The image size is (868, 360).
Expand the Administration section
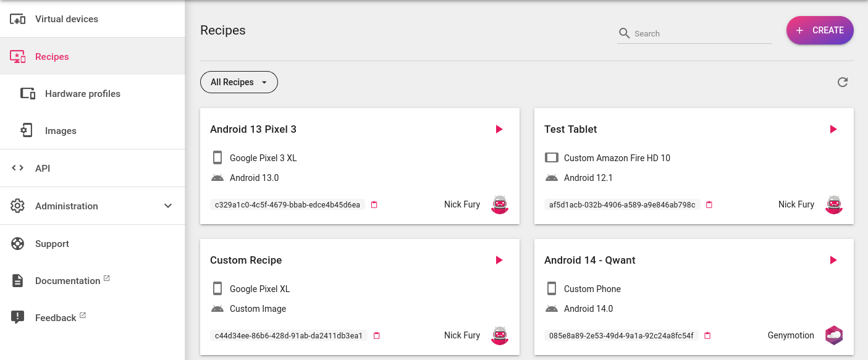point(168,206)
